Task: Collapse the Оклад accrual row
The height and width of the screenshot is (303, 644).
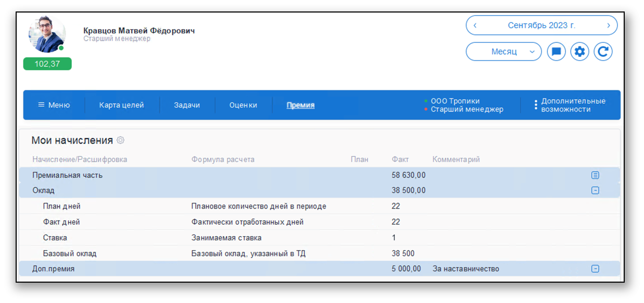Action: pos(595,190)
